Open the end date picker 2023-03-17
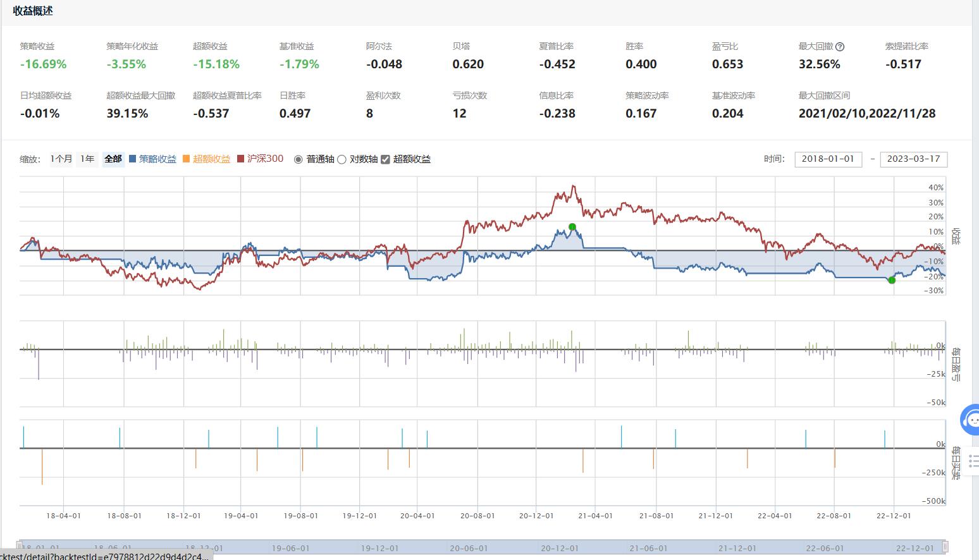The image size is (979, 560). tap(913, 159)
